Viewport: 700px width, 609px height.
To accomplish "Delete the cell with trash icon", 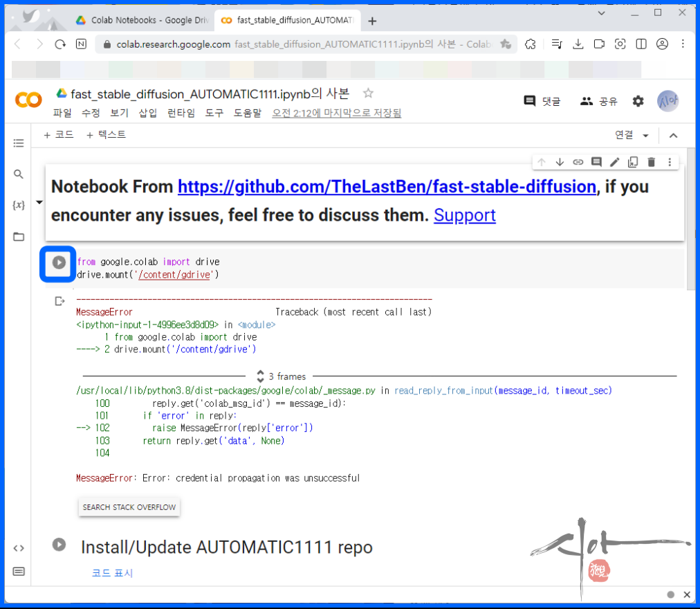I will (652, 162).
